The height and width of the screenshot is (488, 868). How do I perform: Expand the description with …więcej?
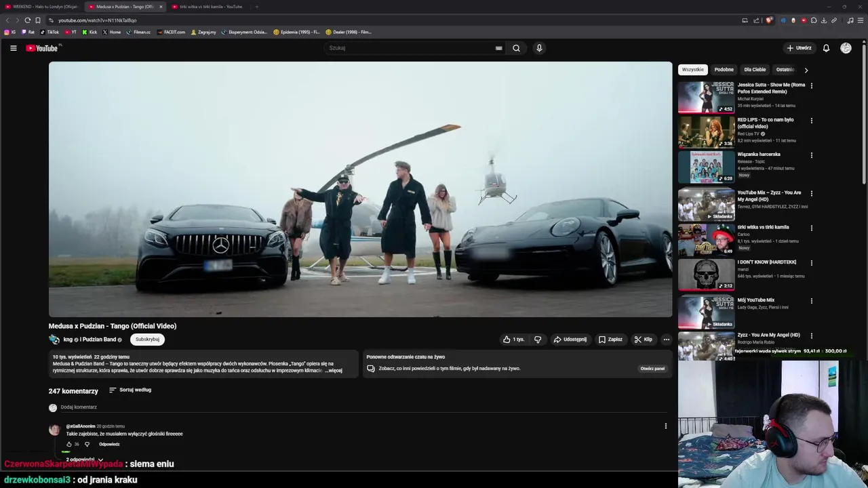point(334,371)
